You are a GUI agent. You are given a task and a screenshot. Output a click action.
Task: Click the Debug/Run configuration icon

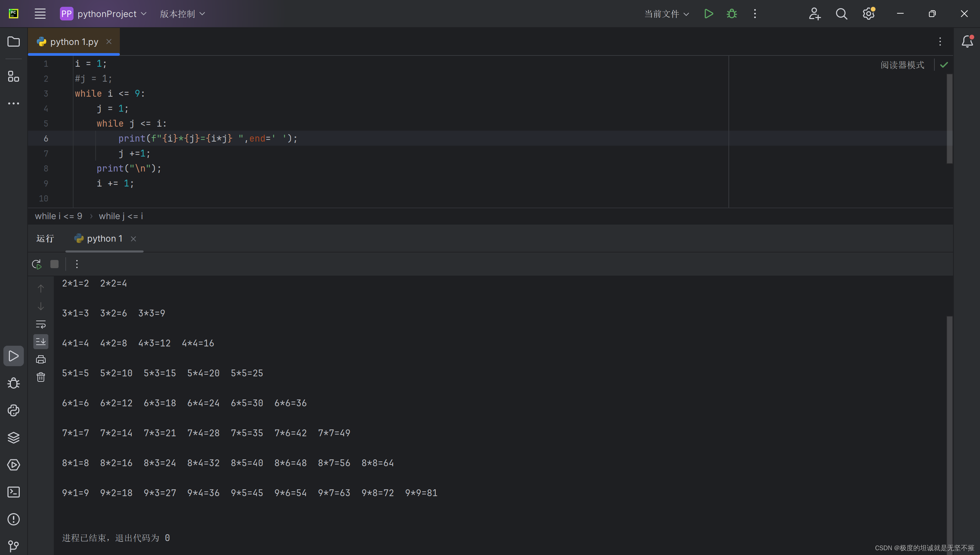(x=732, y=14)
